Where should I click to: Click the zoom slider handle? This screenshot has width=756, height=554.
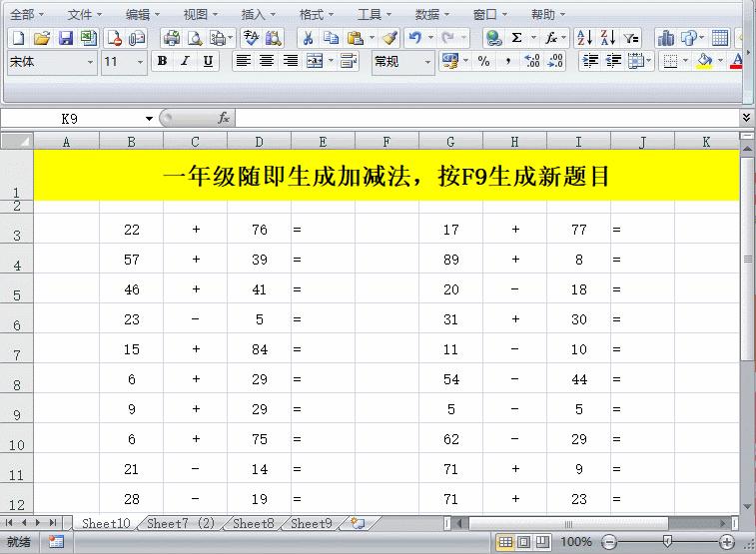pyautogui.click(x=667, y=542)
